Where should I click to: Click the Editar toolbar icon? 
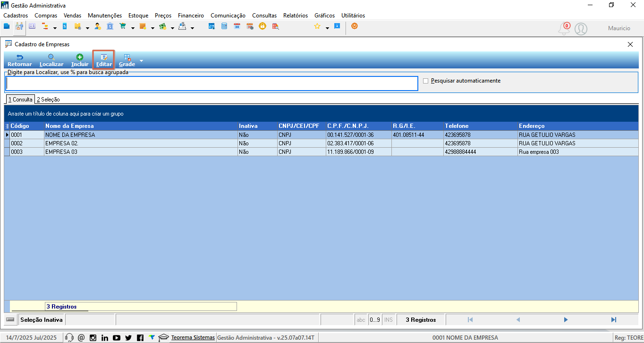pyautogui.click(x=104, y=60)
